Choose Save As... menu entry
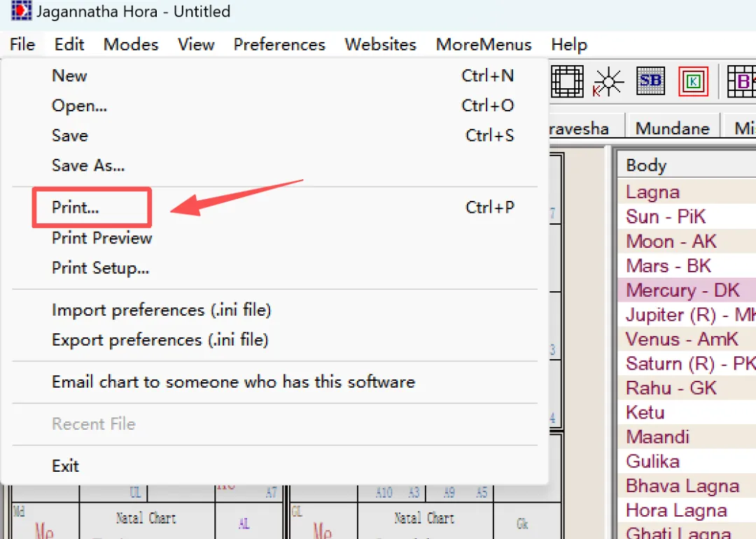Image resolution: width=756 pixels, height=539 pixels. [x=275, y=165]
